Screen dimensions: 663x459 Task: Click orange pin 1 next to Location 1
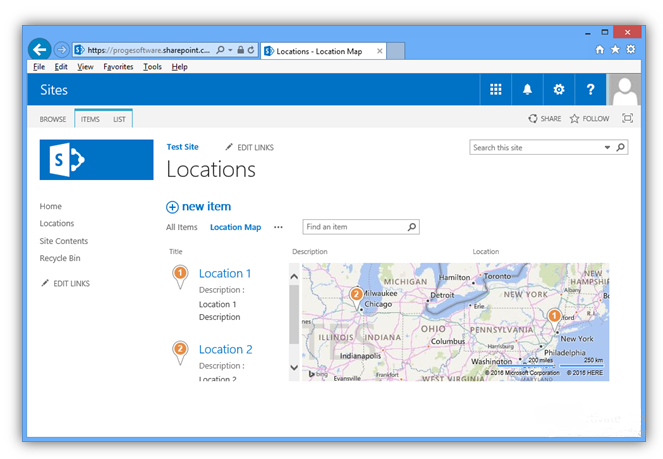click(x=180, y=277)
